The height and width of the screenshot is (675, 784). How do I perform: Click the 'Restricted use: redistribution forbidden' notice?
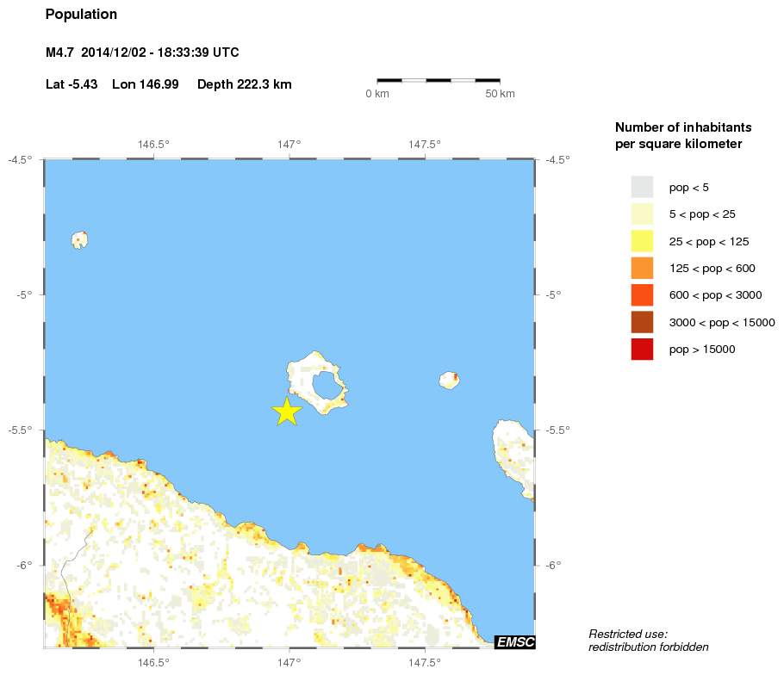648,640
